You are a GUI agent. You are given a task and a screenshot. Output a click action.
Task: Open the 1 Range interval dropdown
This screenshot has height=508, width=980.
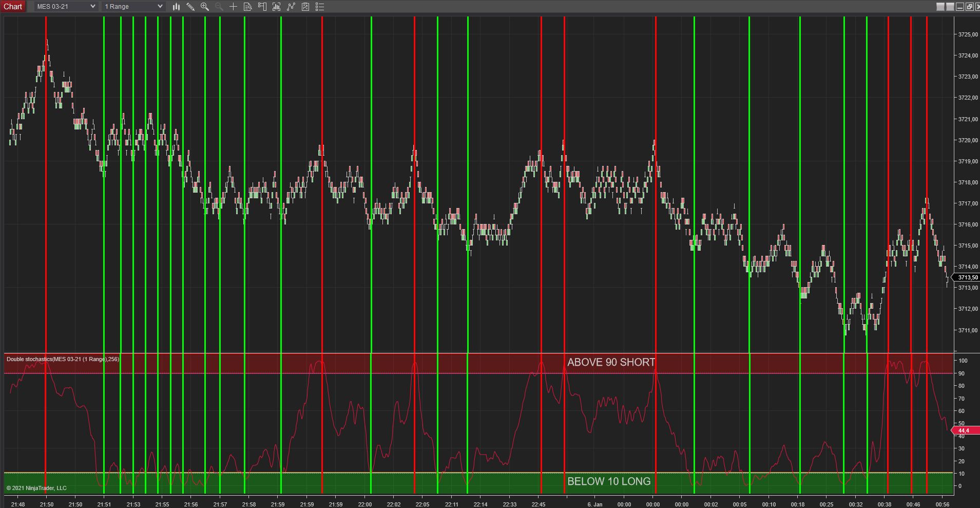(133, 7)
